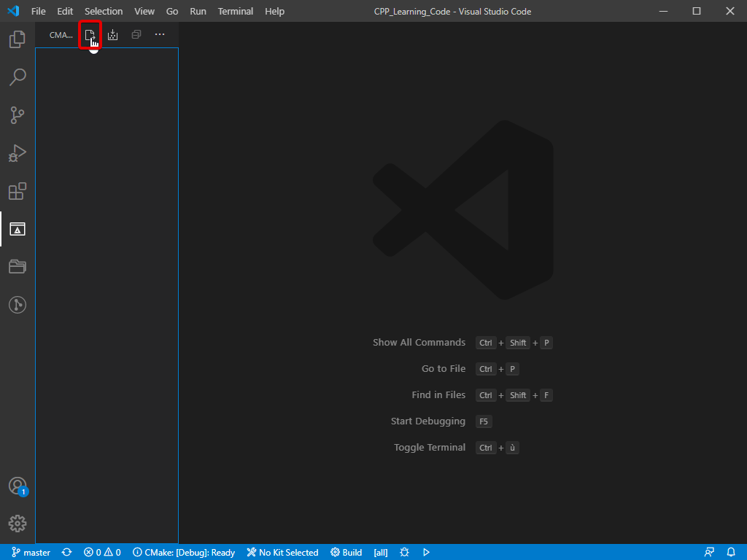Open the Search view
Screen dimensions: 747x560
coord(18,77)
